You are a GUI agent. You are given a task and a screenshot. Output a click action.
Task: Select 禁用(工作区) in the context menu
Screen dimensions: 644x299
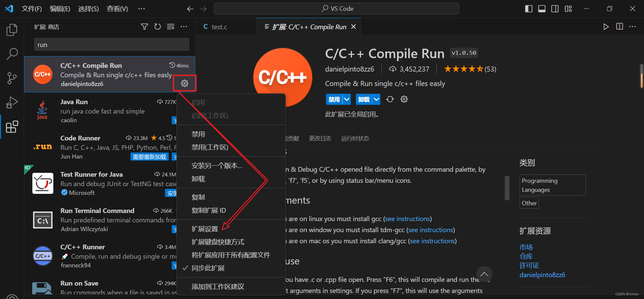click(231, 147)
